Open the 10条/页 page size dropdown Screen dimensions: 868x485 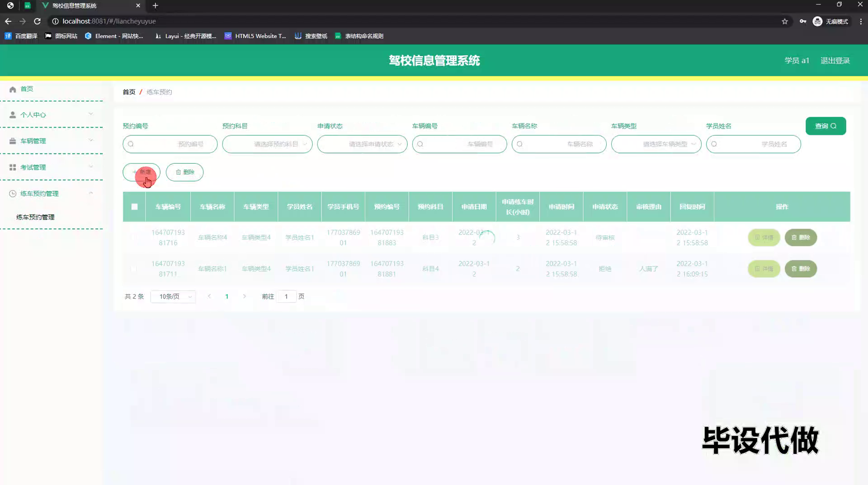click(x=173, y=296)
